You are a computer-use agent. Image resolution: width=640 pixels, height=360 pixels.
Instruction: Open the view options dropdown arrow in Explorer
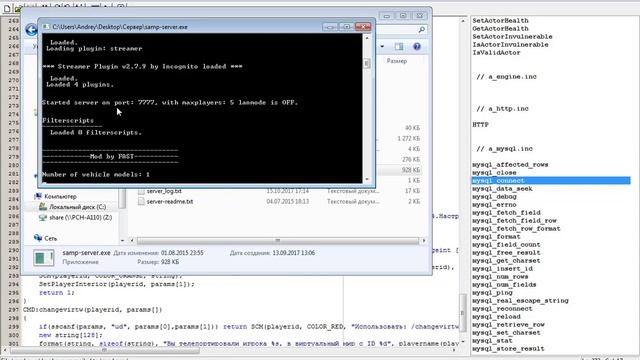click(382, 47)
